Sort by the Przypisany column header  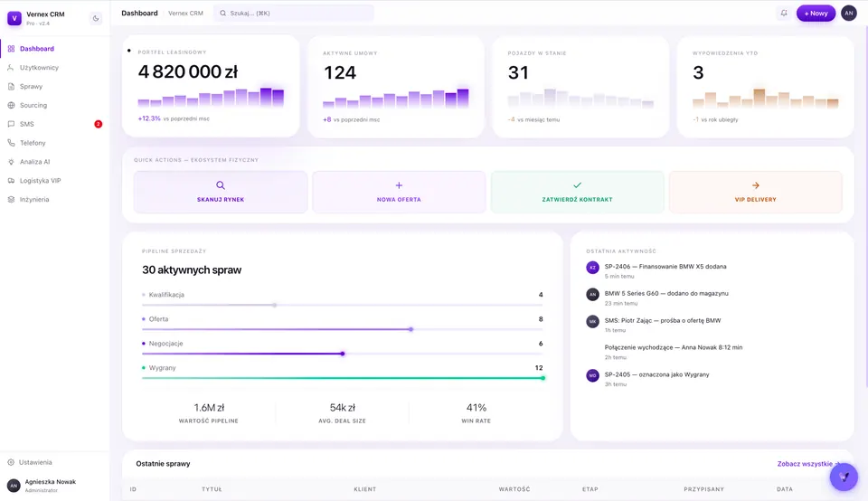pyautogui.click(x=703, y=489)
